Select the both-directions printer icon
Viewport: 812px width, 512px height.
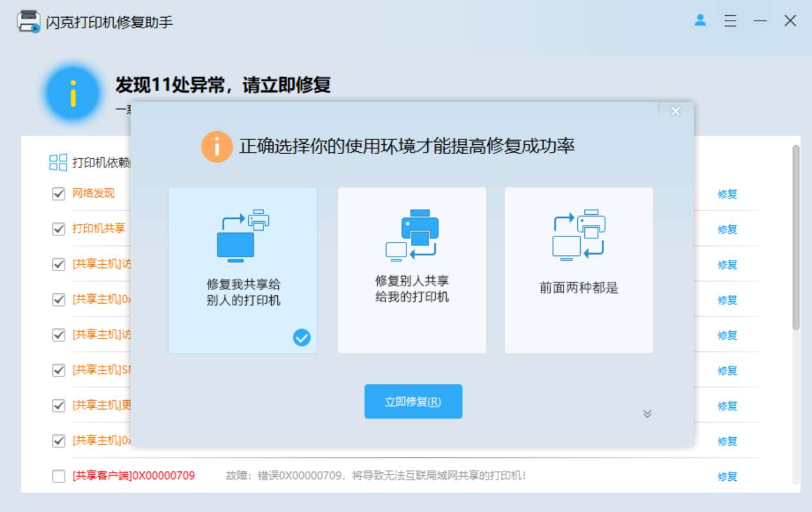[578, 235]
